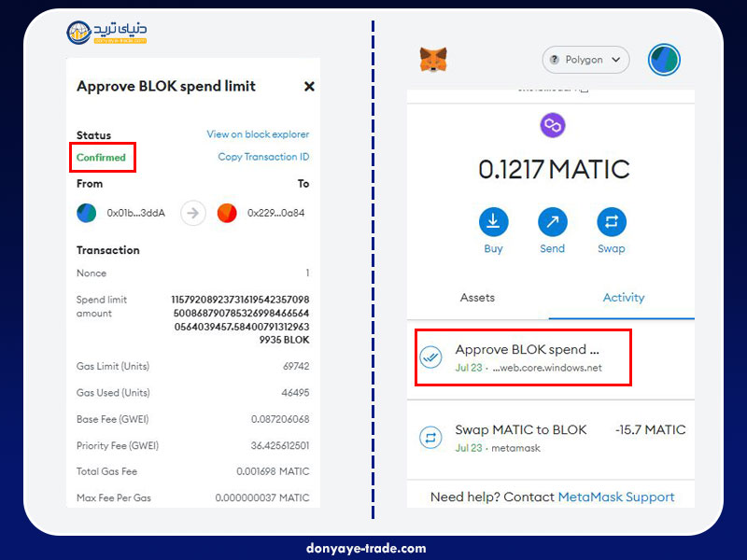Click the -15.7 MATIC amount
This screenshot has width=747, height=560.
tap(650, 429)
